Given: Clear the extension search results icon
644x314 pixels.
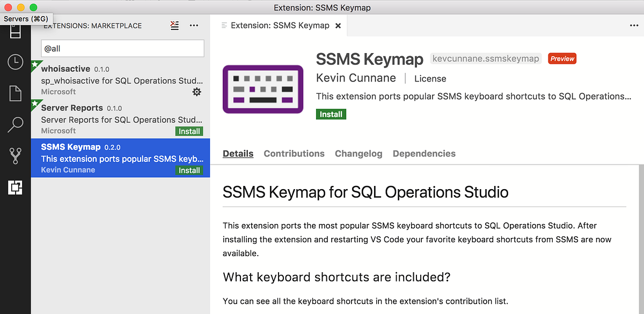Looking at the screenshot, I should tap(174, 25).
